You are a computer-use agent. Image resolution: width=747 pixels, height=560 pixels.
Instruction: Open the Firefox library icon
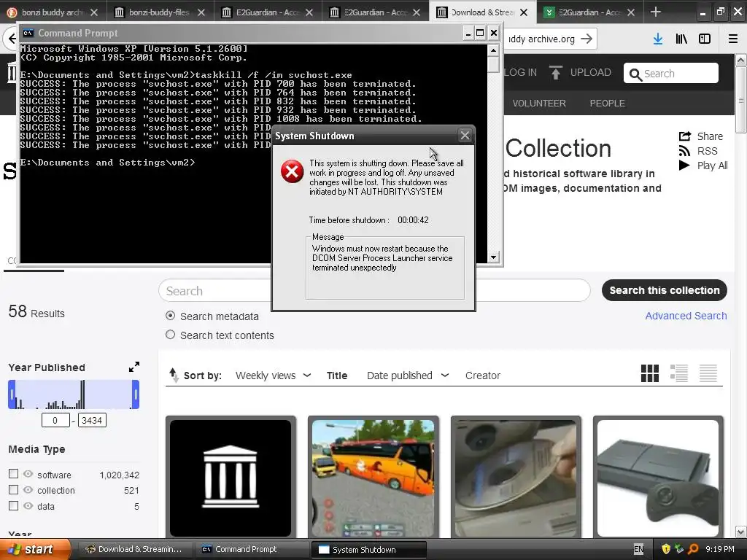[x=681, y=39]
